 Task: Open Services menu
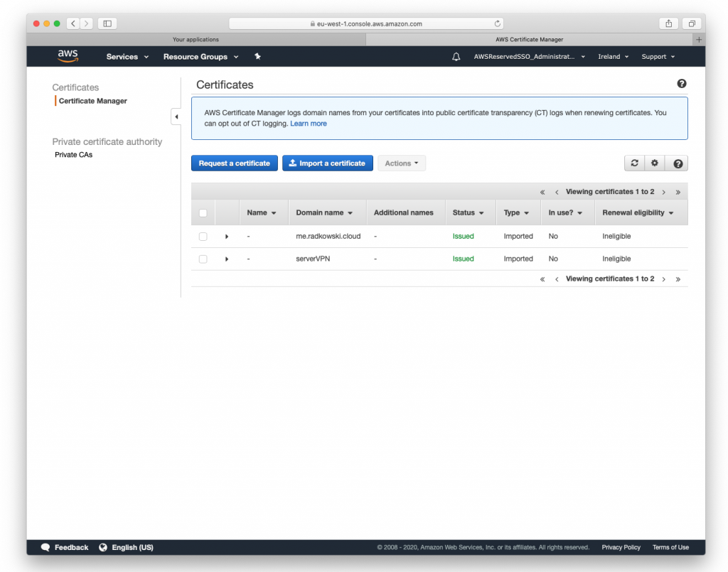[x=127, y=57]
